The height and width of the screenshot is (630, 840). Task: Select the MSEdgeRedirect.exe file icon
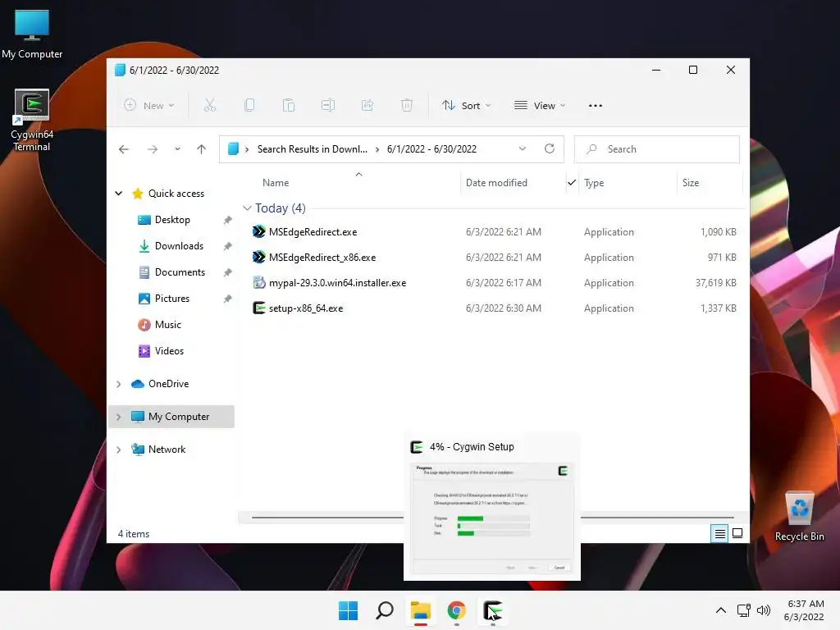(x=258, y=231)
